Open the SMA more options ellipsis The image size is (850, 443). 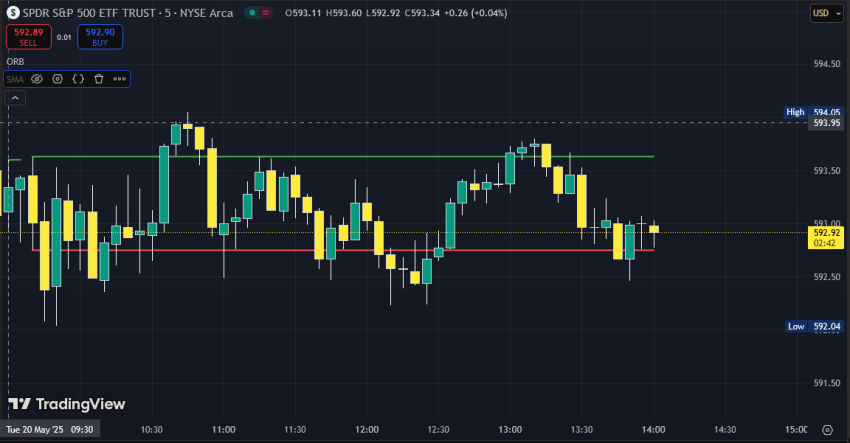click(119, 79)
